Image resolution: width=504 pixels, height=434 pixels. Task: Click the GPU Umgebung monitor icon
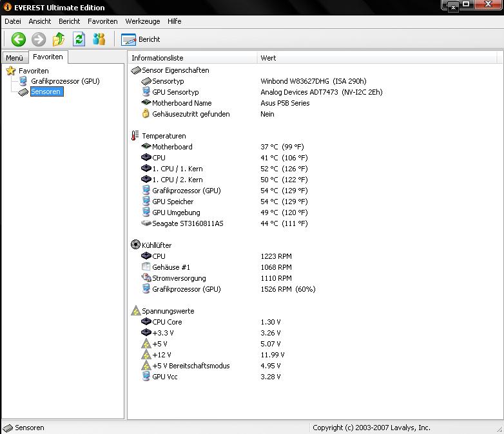(146, 212)
